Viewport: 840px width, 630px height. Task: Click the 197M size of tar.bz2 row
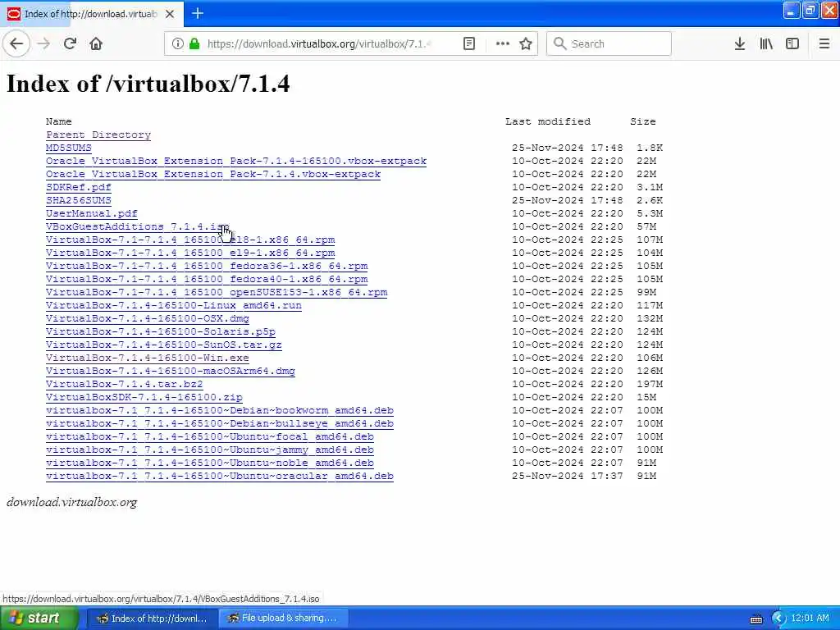(650, 384)
